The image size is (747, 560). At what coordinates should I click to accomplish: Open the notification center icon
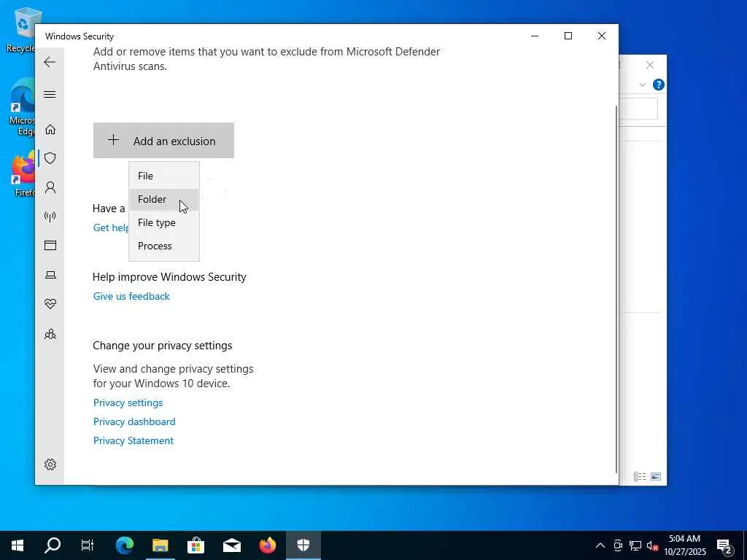click(724, 545)
